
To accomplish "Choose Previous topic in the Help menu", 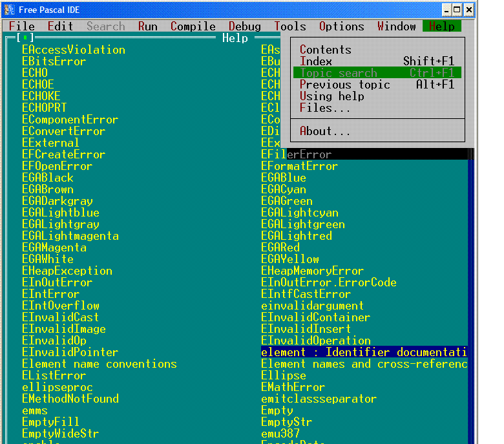I will [344, 85].
